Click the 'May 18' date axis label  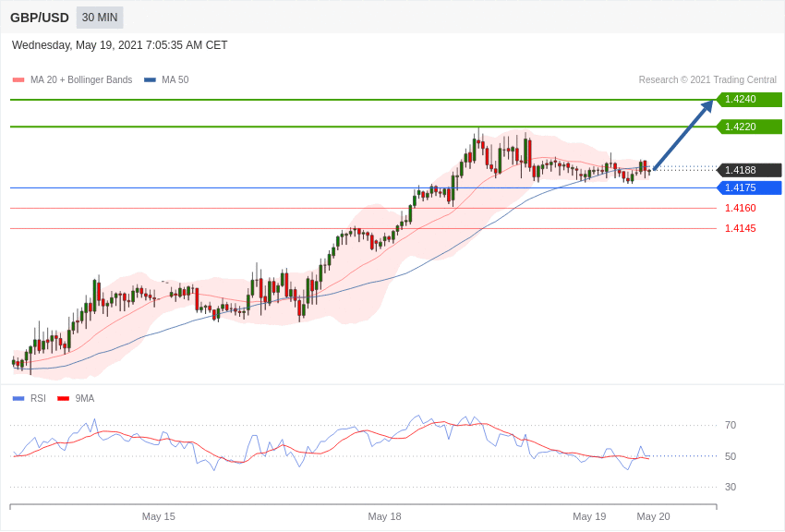pos(384,516)
